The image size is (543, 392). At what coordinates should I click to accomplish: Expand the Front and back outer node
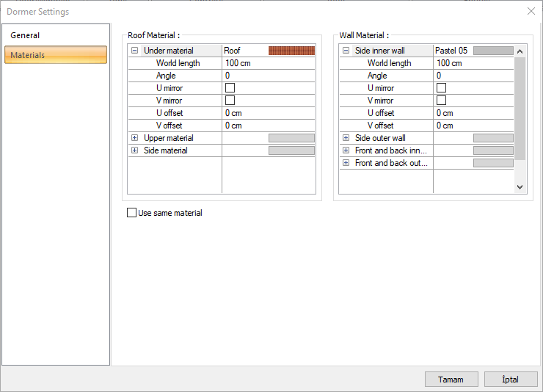[346, 163]
